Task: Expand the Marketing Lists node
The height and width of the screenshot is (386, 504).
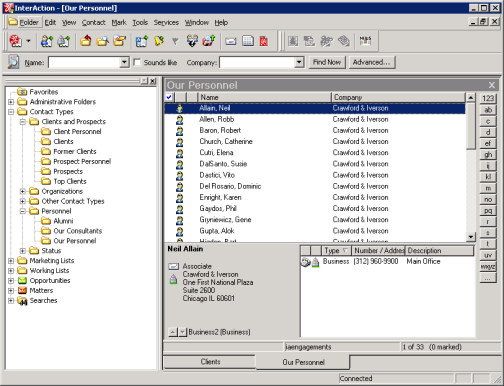Action: pos(11,261)
